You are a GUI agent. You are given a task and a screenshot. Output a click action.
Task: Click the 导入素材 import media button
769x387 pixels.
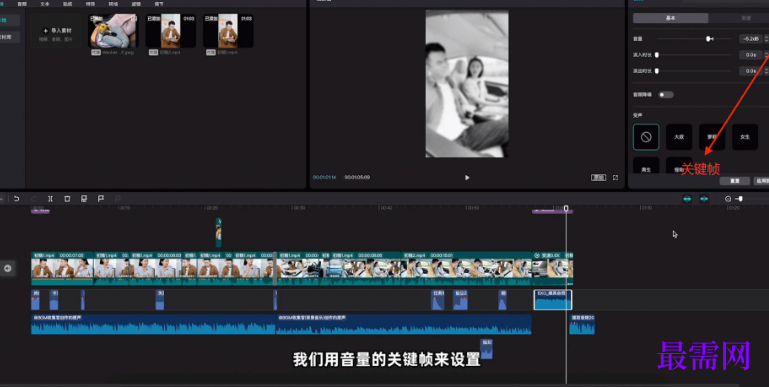tap(56, 31)
